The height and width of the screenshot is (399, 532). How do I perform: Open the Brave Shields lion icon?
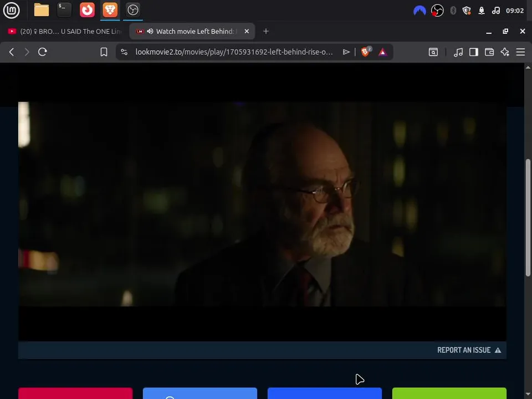pos(366,52)
